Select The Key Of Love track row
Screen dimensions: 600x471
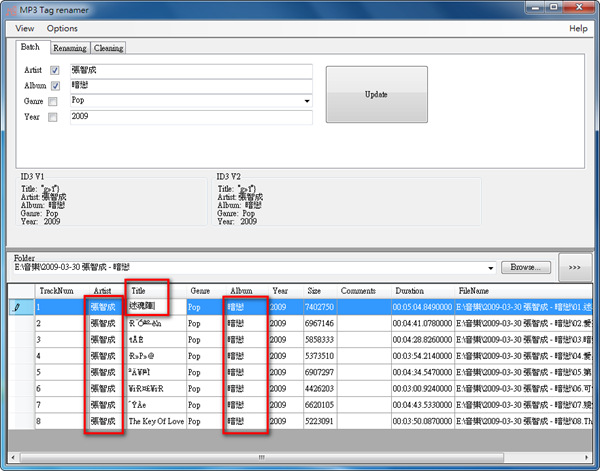coord(155,420)
